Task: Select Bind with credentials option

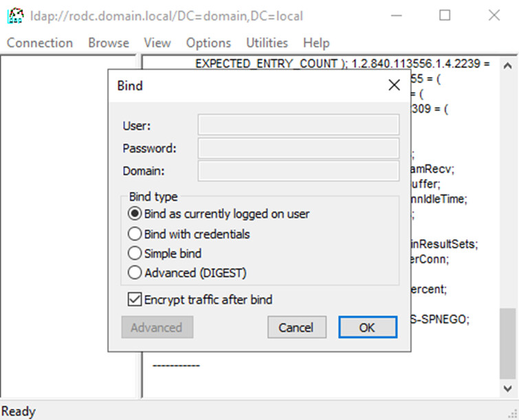Action: click(x=135, y=234)
